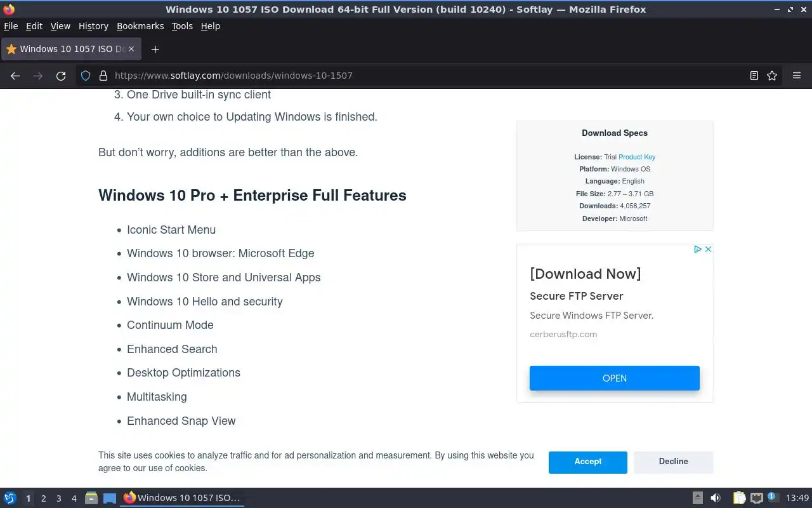Decline the cookie notice
Screen dimensions: 812x508
(673, 462)
